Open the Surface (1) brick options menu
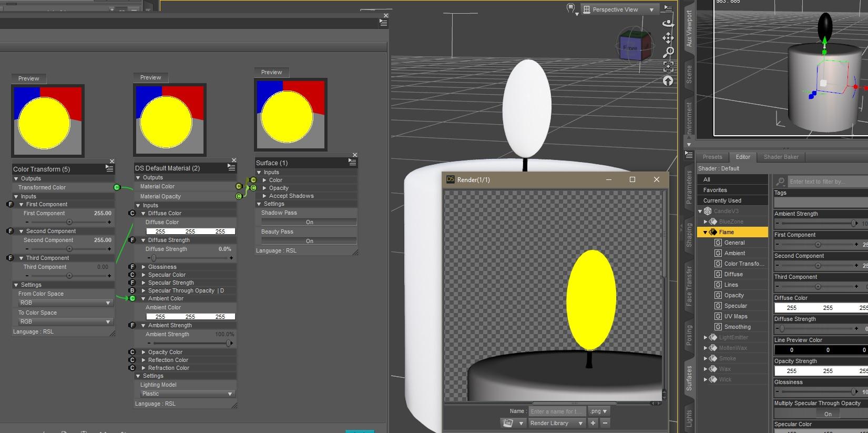 pyautogui.click(x=352, y=163)
